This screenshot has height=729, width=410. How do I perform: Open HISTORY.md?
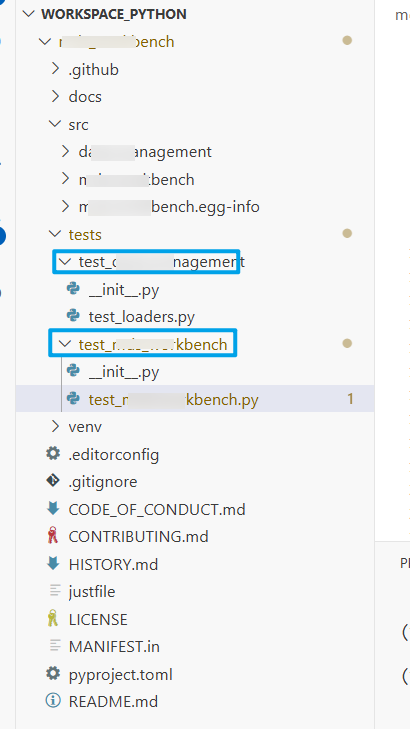[x=113, y=564]
